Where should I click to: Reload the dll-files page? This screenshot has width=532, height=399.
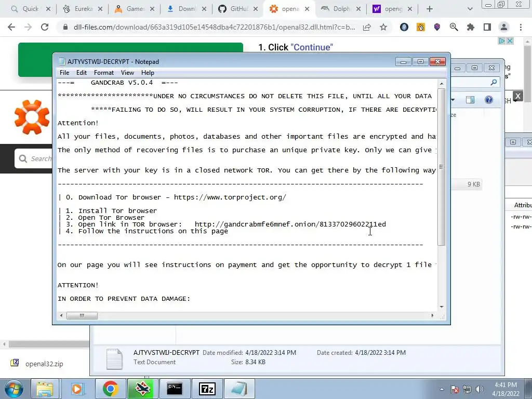[45, 27]
